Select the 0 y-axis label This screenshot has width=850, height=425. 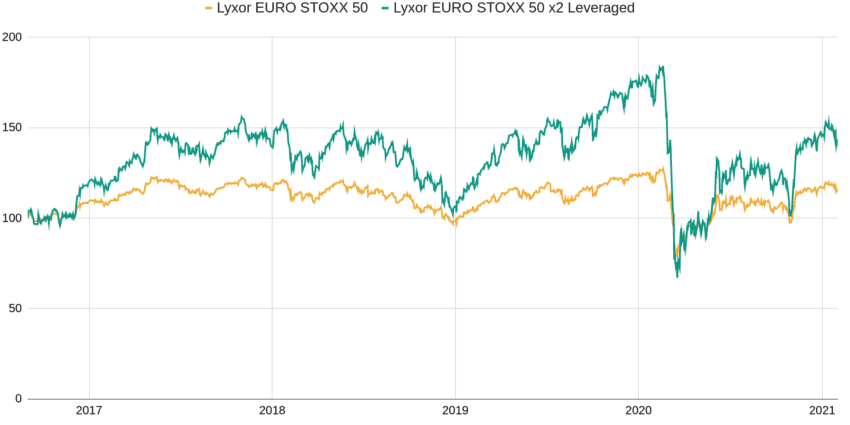[x=17, y=398]
